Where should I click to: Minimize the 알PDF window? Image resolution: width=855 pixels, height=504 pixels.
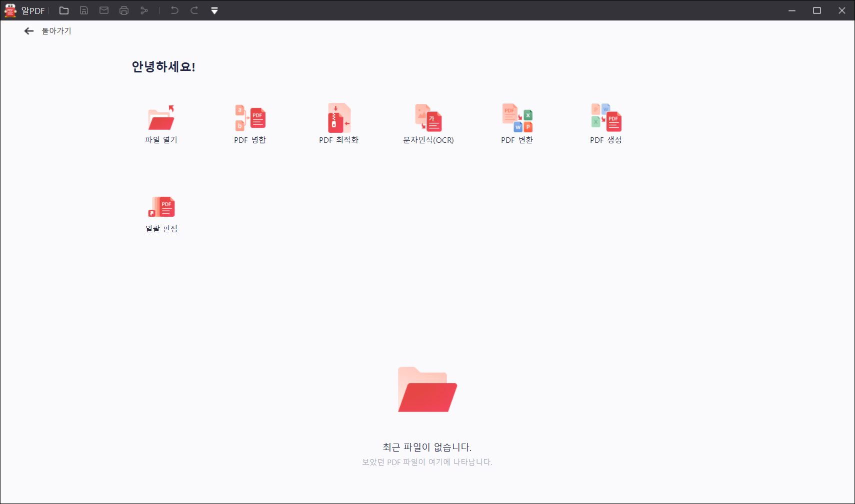792,10
